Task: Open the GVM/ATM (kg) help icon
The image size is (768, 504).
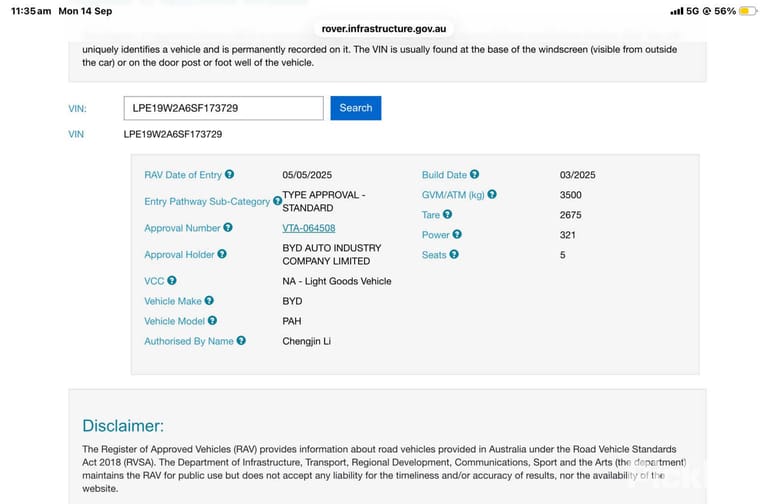Action: [x=492, y=194]
